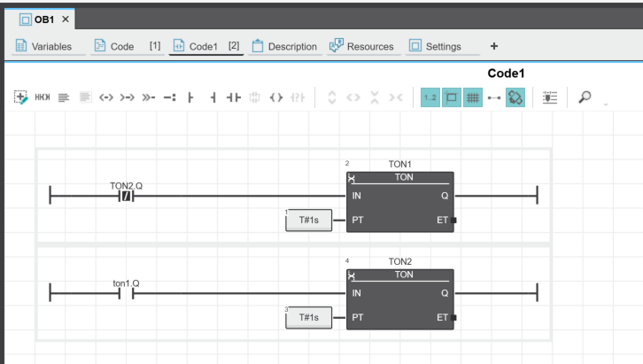Click the network list view icon
Image resolution: width=643 pixels, height=364 pixels.
click(550, 98)
